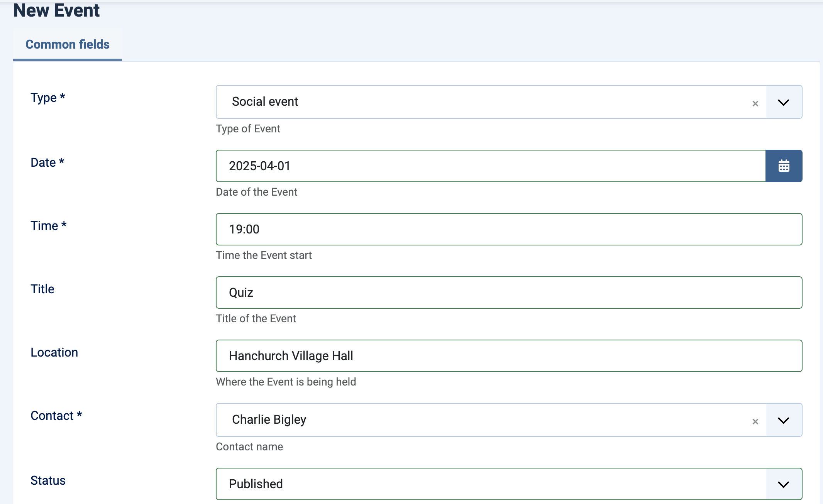This screenshot has height=504, width=823.
Task: Click the Status field label
Action: tap(48, 480)
